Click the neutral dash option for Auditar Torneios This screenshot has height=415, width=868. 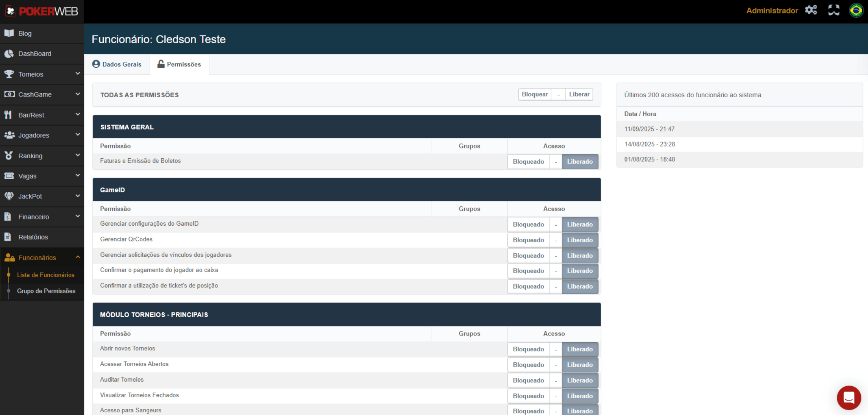click(556, 381)
